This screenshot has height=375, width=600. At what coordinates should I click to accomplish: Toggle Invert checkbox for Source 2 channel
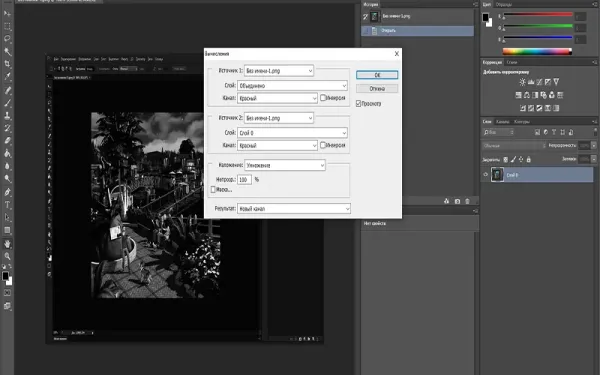click(323, 145)
